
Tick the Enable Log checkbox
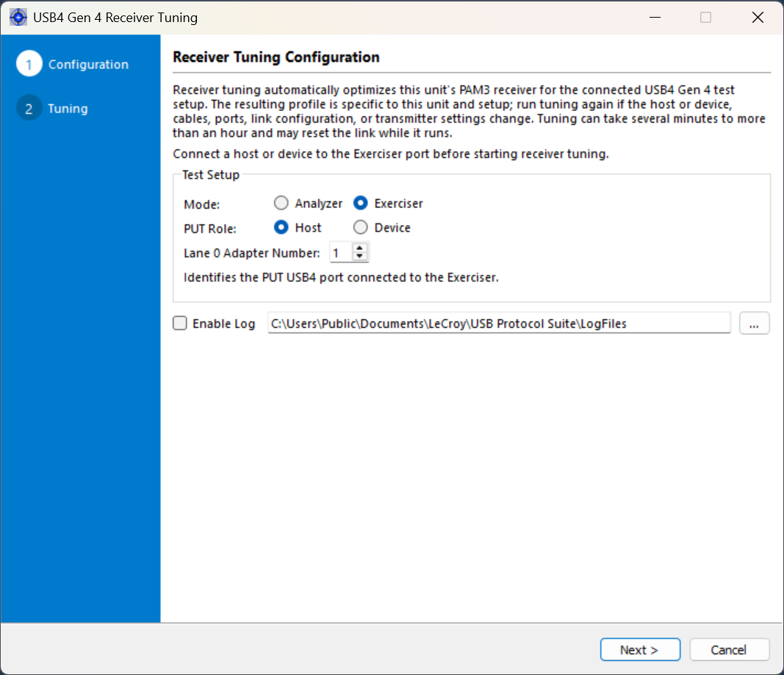[179, 324]
